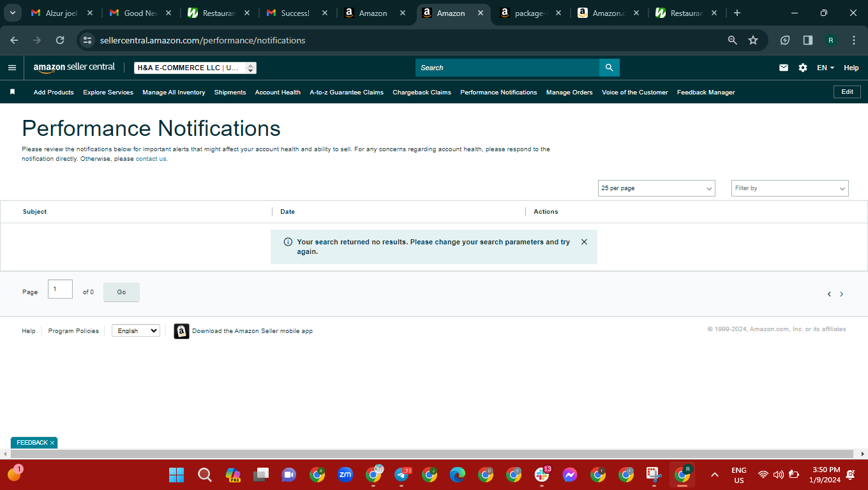The width and height of the screenshot is (868, 490).
Task: Open A-to-z Guarantee Claims
Action: [347, 93]
